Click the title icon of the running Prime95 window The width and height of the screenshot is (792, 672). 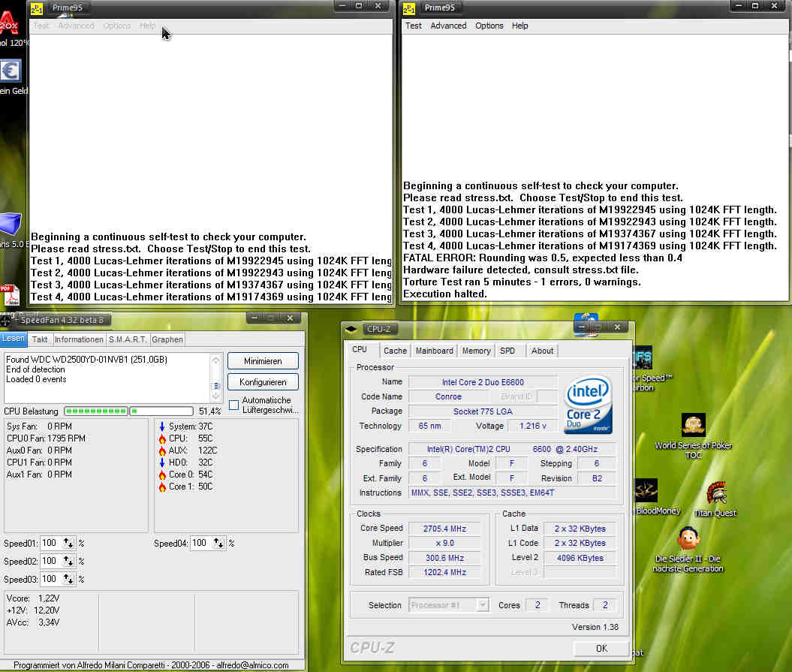click(37, 8)
